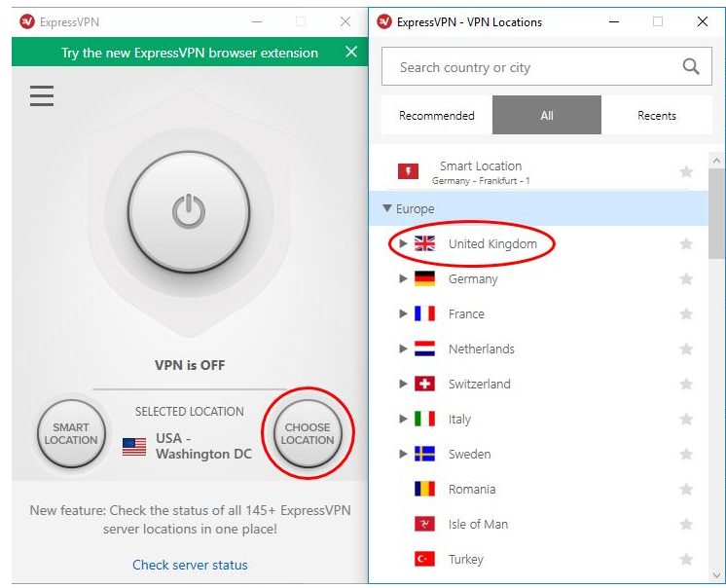Switch to the Recents tab
Viewport: 726px width, 588px height.
(x=657, y=115)
